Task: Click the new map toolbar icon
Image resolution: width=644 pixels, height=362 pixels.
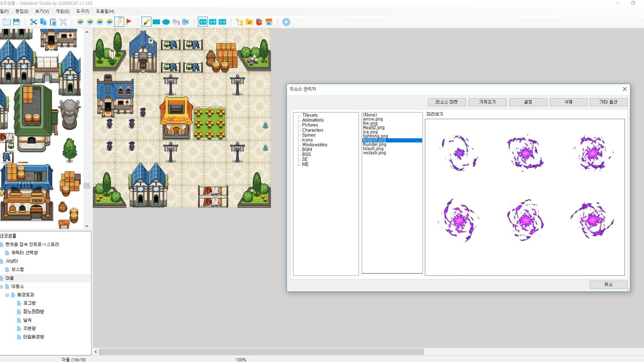Action: click(x=6, y=22)
